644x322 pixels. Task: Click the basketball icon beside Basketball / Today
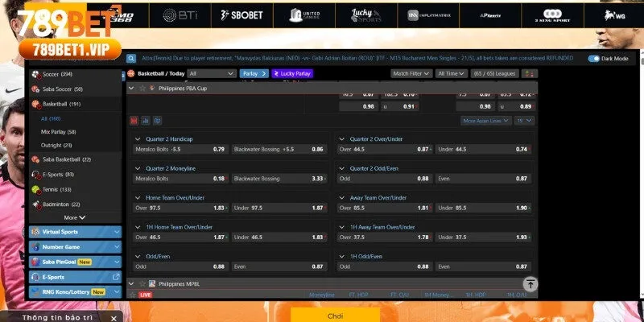click(131, 73)
